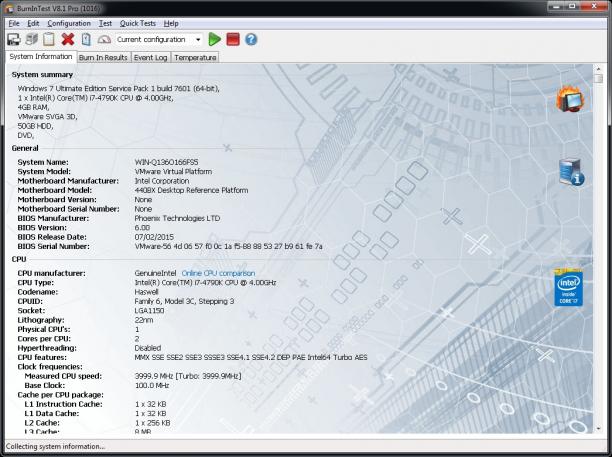Click 'Collecting system information...' status bar text
The height and width of the screenshot is (457, 612).
click(x=55, y=446)
